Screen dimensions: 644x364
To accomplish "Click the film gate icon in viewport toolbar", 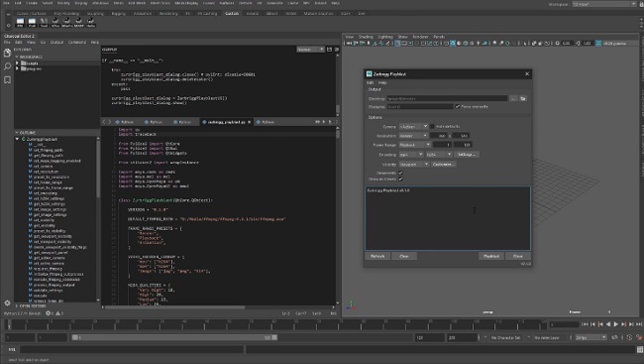I will (x=404, y=44).
